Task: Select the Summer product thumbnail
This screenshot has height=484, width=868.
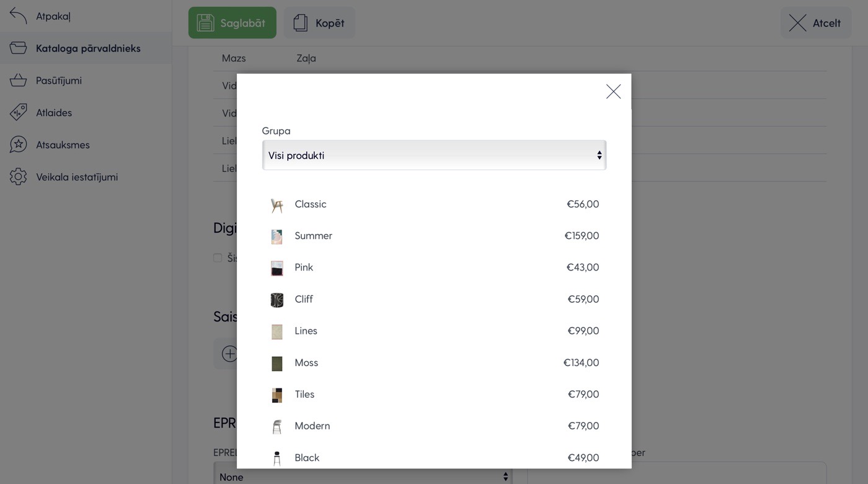Action: click(277, 236)
